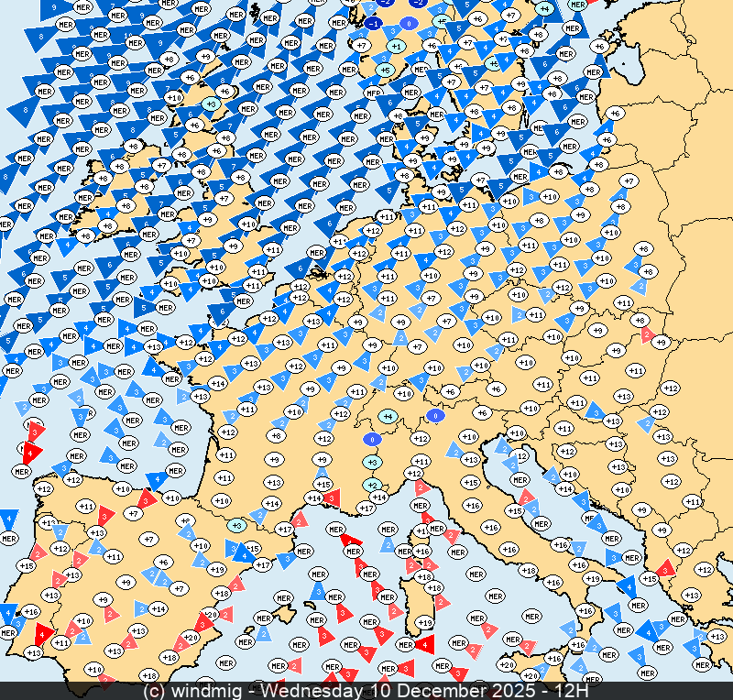Click the blue 0 marker on the Austria-Italy border
Viewport: 733px width, 700px height.
tap(435, 415)
